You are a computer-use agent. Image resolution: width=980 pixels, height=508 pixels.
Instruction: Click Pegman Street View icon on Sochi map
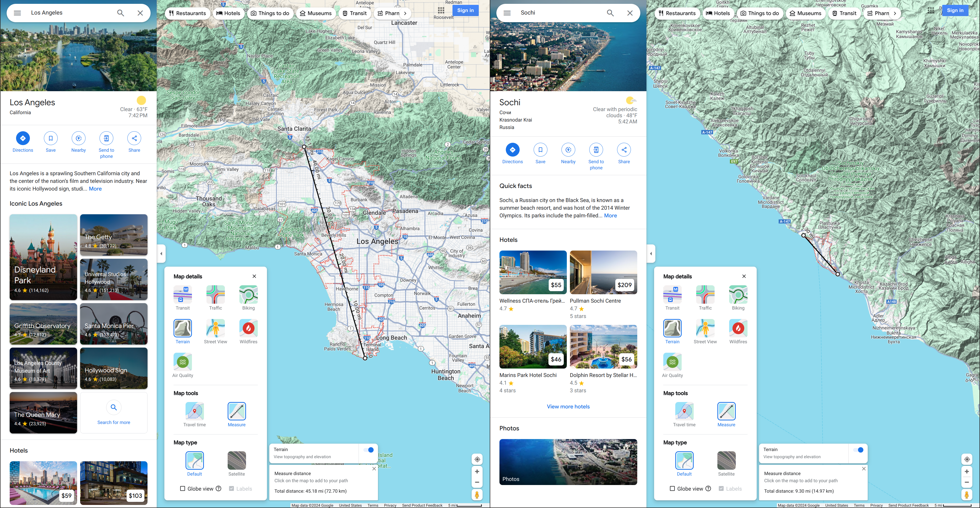[x=967, y=495]
